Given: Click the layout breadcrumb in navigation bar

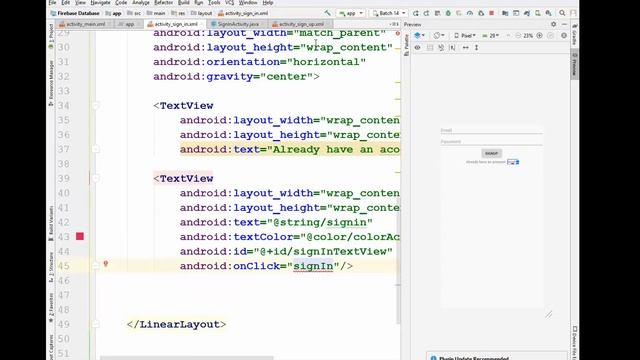Looking at the screenshot, I should [202, 13].
